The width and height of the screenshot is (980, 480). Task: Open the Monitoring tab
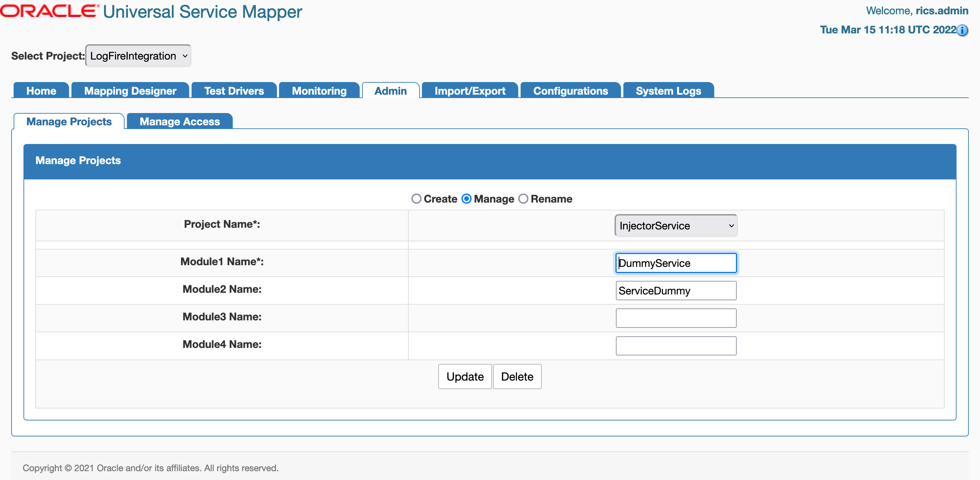pyautogui.click(x=319, y=91)
